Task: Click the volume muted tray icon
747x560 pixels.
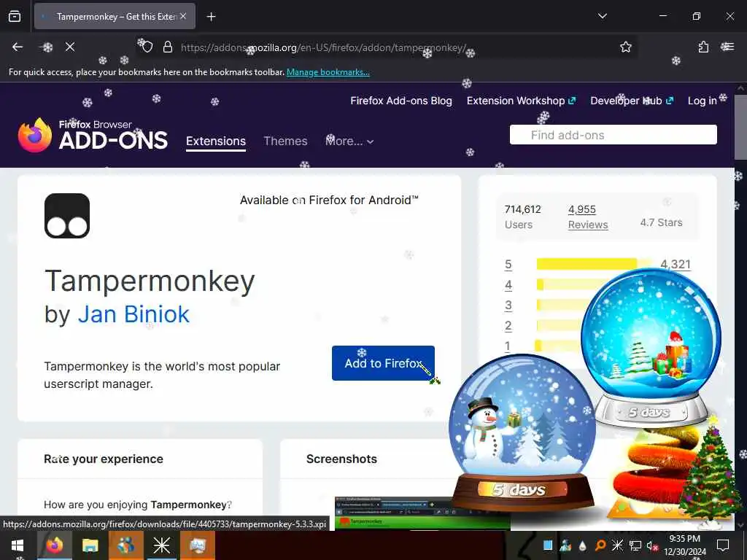Action: click(651, 545)
